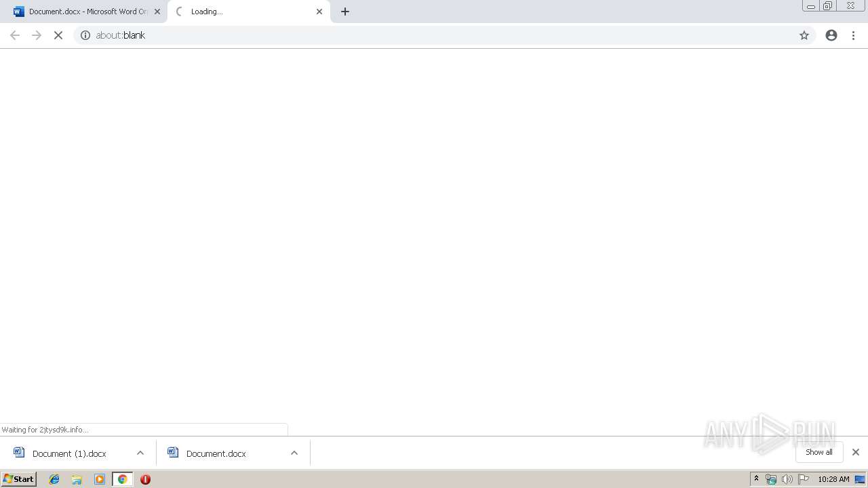Screen dimensions: 868x488
Task: Select the Loading tab
Action: 249,12
